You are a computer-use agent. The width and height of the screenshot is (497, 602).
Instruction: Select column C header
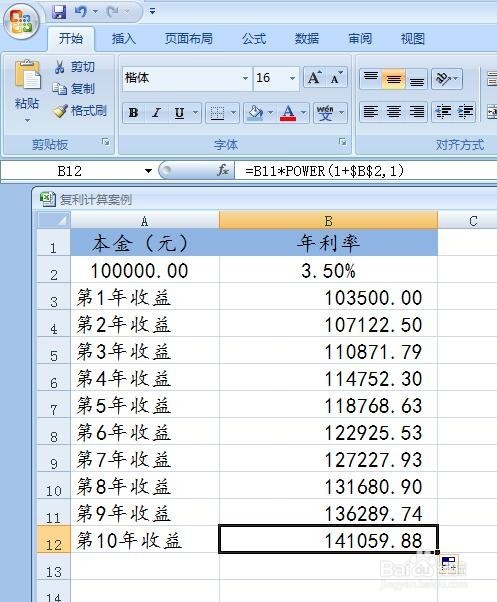pos(467,220)
